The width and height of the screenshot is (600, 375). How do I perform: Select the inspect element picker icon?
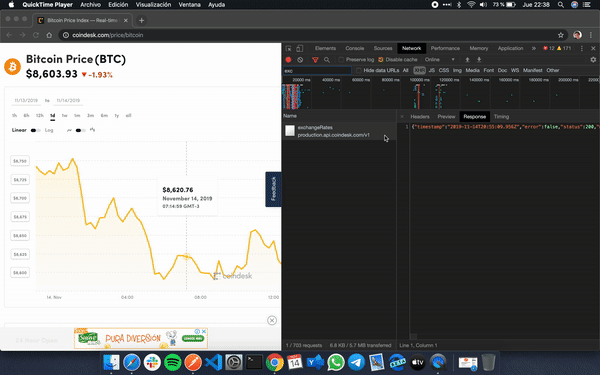(289, 48)
